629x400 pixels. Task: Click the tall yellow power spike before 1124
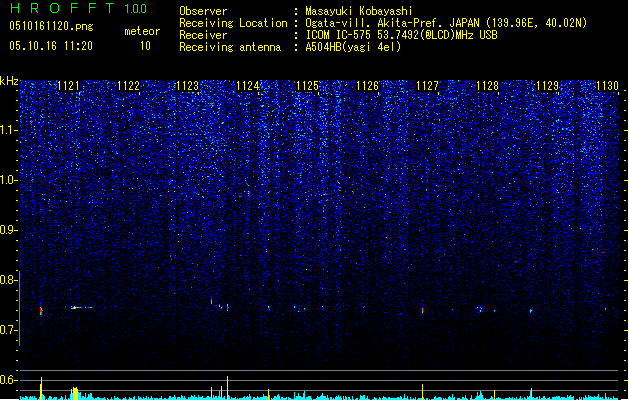[x=227, y=388]
